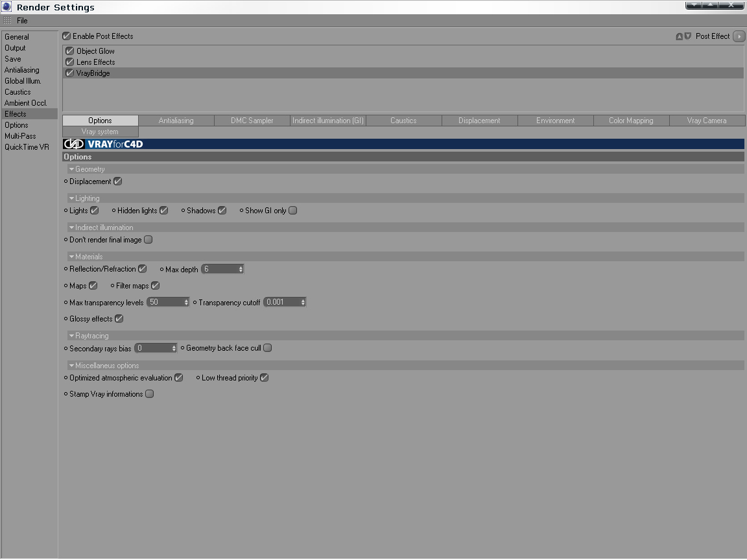Open the File menu
747x560 pixels.
coord(22,21)
